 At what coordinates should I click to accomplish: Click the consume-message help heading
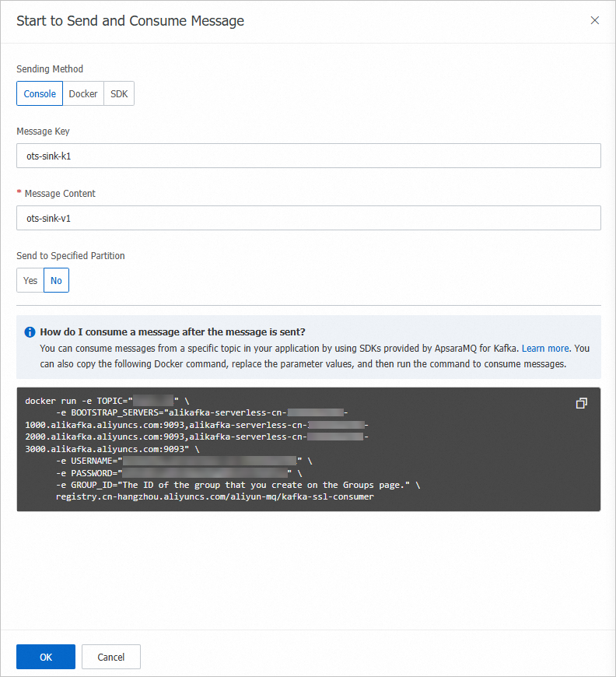click(172, 331)
